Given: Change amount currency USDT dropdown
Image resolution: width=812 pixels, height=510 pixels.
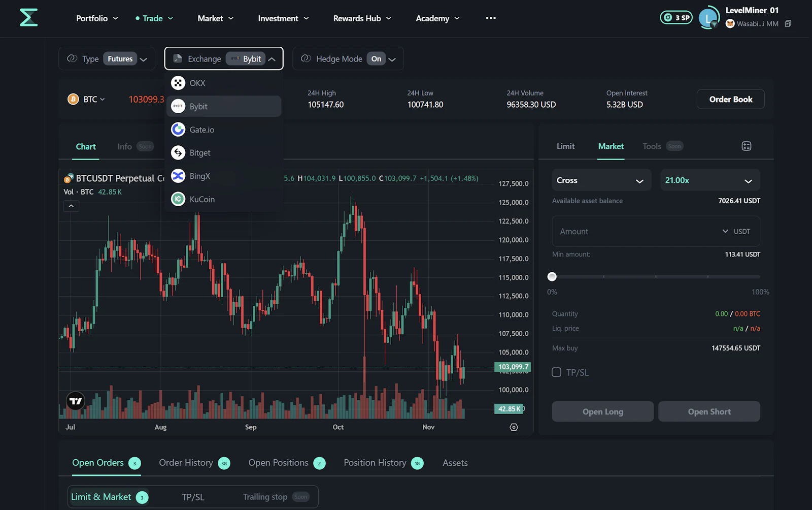Looking at the screenshot, I should pyautogui.click(x=736, y=231).
